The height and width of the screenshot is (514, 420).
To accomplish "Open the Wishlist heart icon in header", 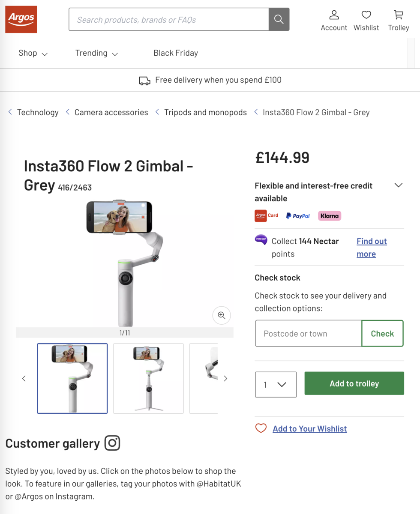I will point(366,15).
